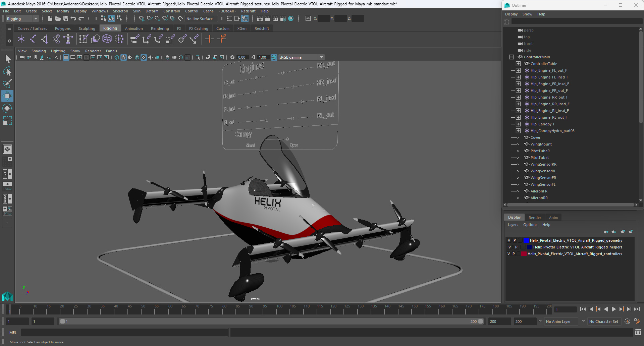Click the Redo arrow icon
Image resolution: width=644 pixels, height=346 pixels.
(x=82, y=19)
